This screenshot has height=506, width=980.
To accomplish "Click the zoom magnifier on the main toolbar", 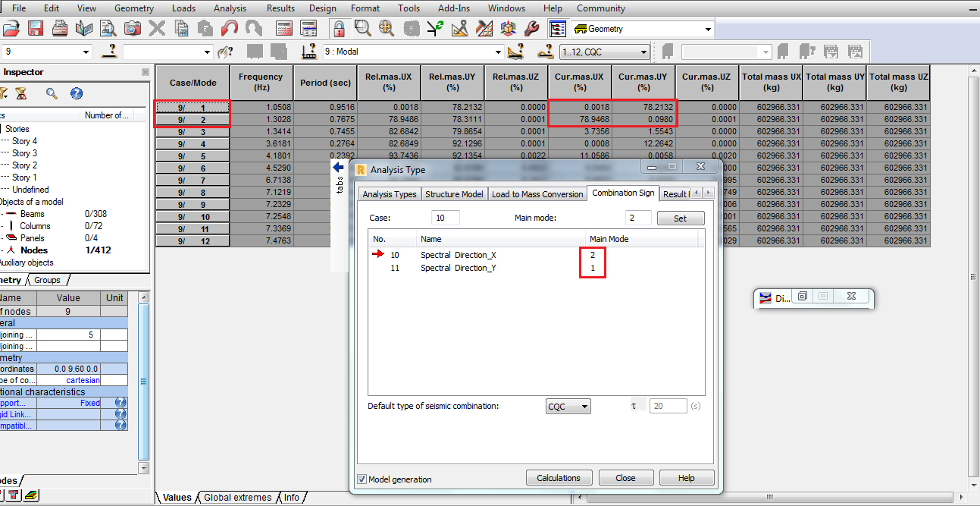I will [363, 28].
